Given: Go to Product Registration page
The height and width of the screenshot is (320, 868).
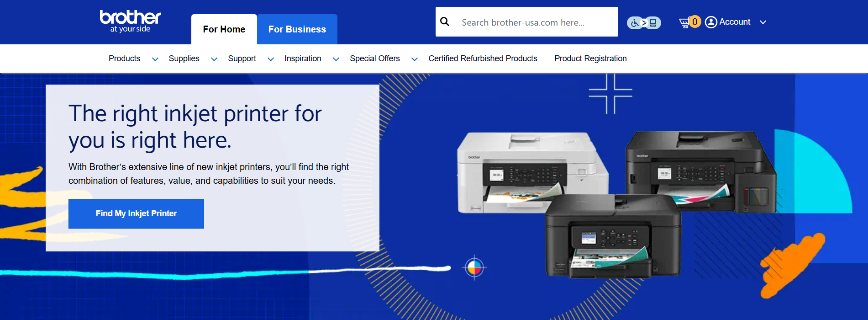Looking at the screenshot, I should (590, 59).
